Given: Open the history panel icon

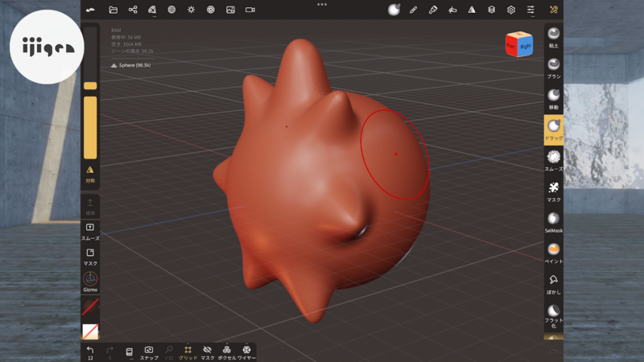Looking at the screenshot, I should (130, 352).
